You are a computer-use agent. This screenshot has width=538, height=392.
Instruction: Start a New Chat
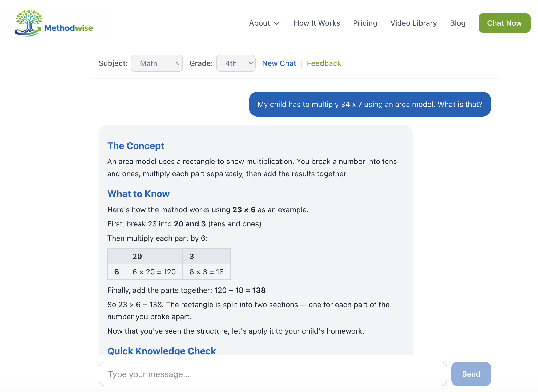tap(279, 63)
